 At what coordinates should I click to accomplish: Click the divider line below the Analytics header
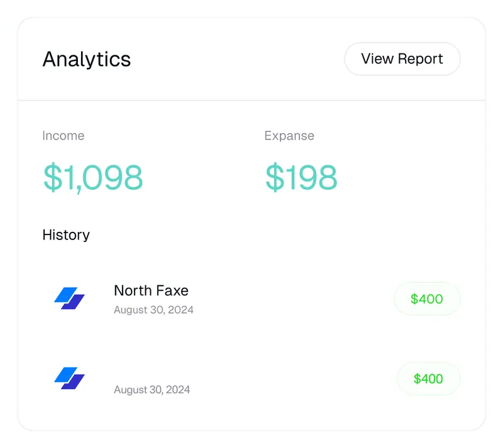251,101
